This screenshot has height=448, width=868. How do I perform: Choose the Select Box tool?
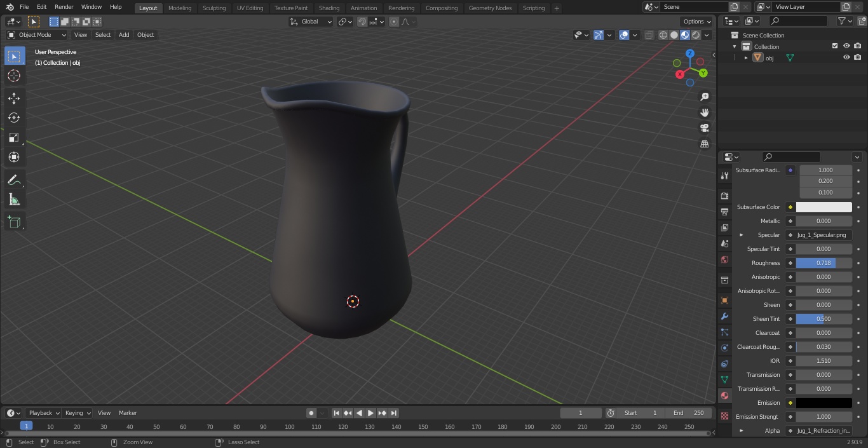(x=14, y=56)
